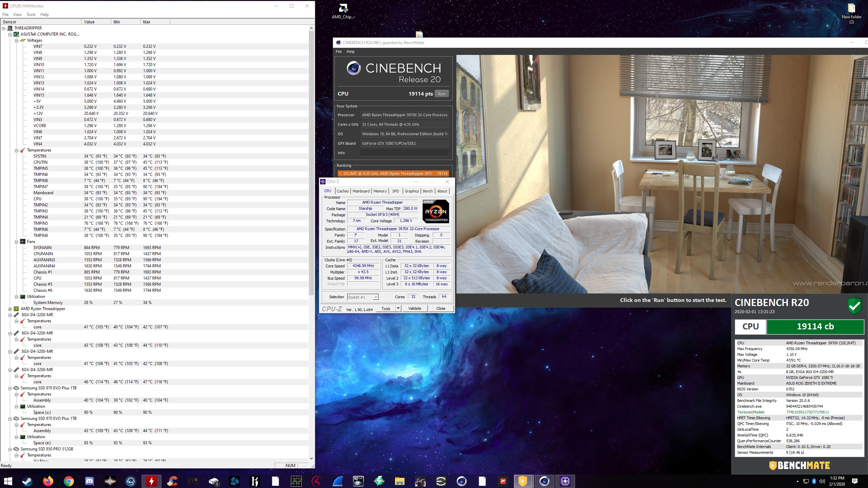868x488 pixels.
Task: Open the Cinebench Help menu
Action: click(350, 52)
